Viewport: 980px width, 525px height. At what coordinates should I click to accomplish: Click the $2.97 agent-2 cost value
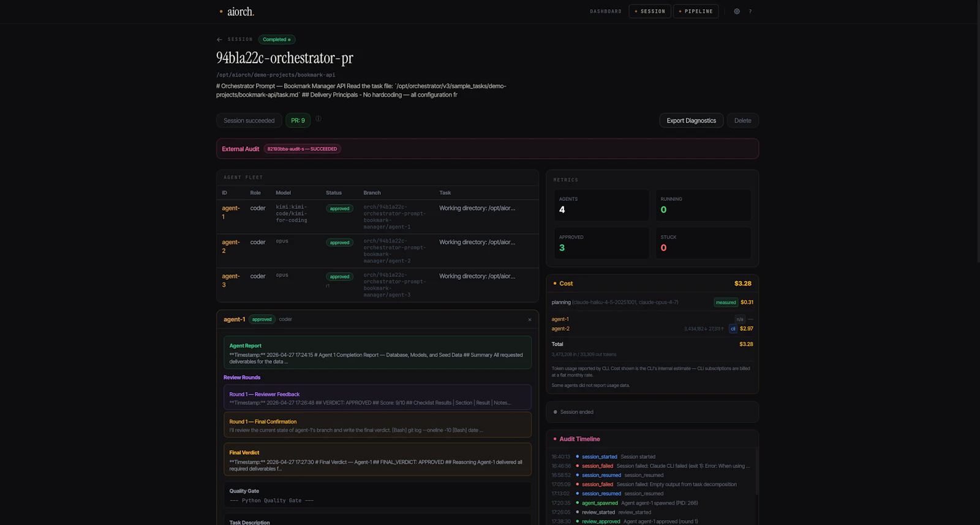tap(747, 329)
